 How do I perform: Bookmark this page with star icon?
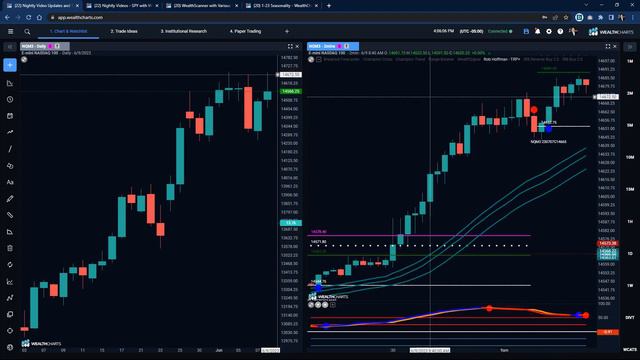pyautogui.click(x=566, y=18)
